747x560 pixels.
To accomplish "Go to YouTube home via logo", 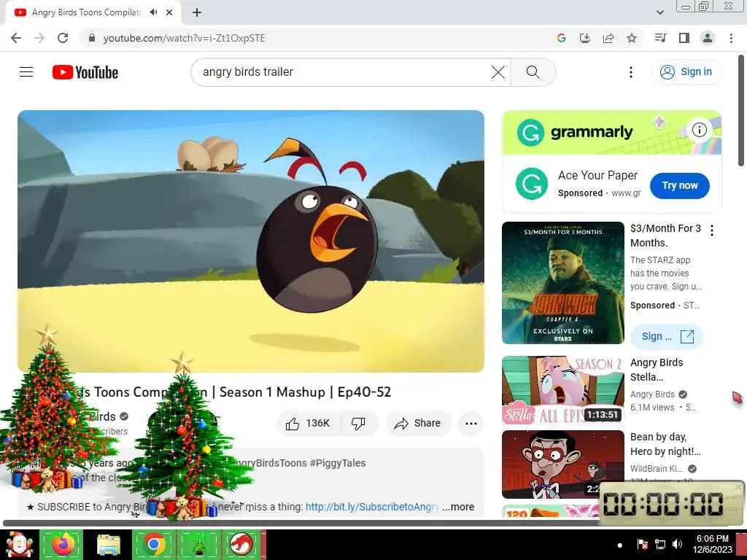I will (x=85, y=72).
